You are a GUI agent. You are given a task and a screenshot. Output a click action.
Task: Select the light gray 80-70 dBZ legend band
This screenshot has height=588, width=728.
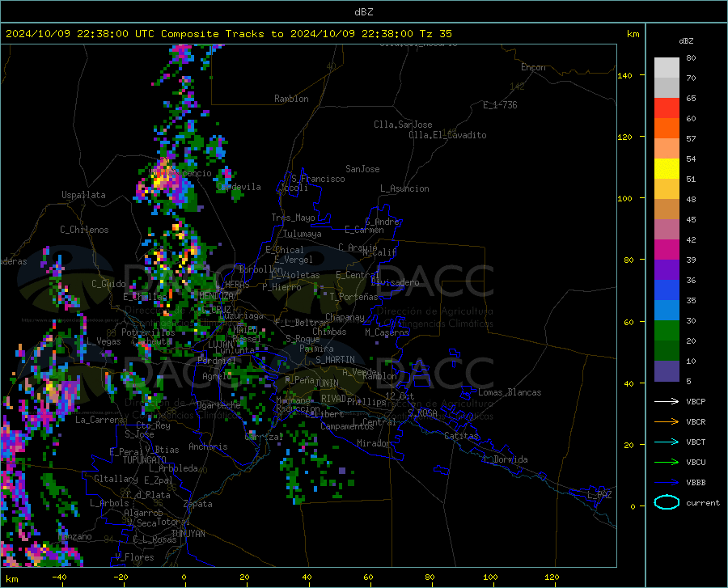pos(667,68)
